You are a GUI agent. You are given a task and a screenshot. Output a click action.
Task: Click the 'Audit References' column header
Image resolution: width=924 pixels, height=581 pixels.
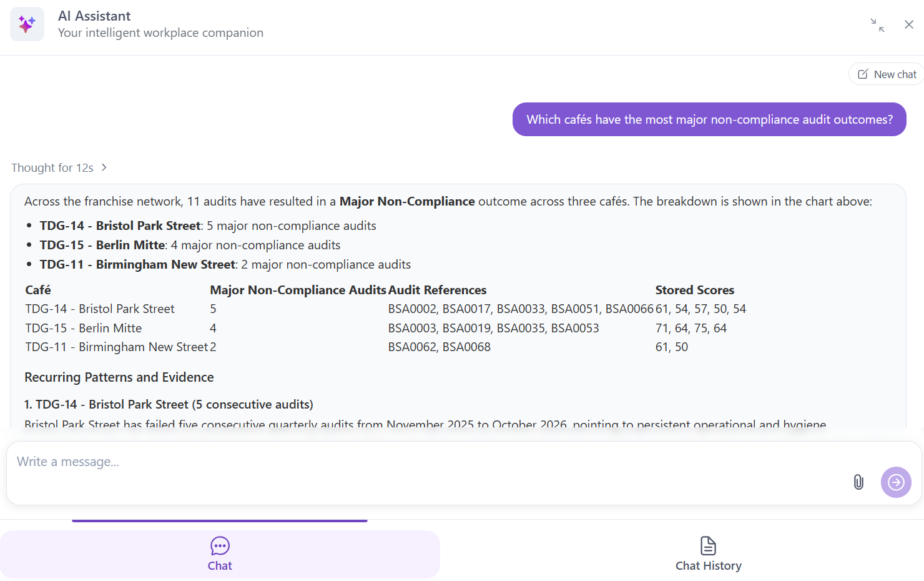coord(437,290)
